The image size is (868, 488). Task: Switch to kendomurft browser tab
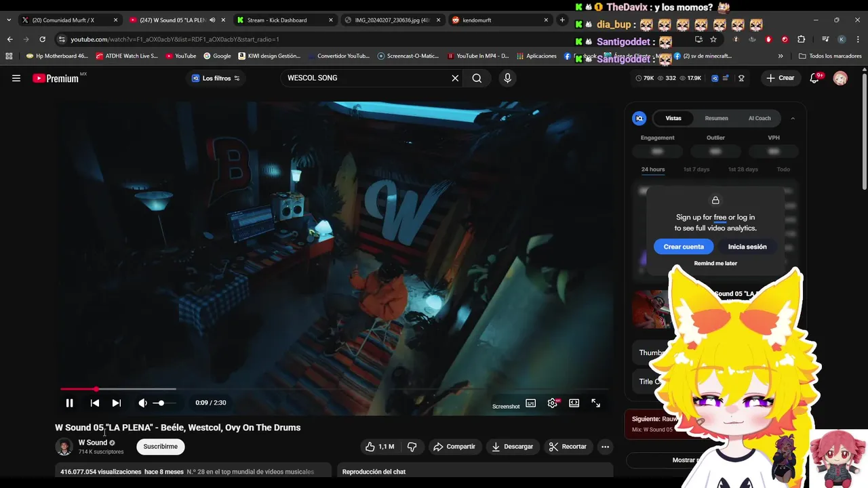pos(500,20)
